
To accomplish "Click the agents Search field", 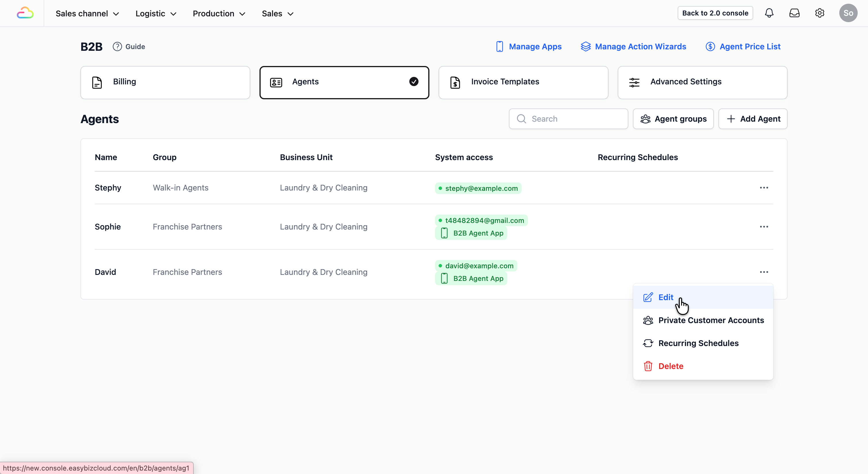I will coord(573,118).
